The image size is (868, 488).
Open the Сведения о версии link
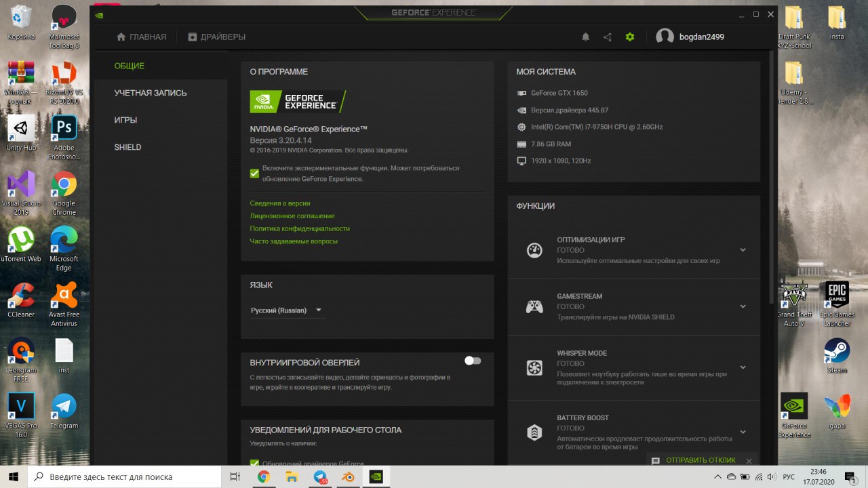coord(280,203)
